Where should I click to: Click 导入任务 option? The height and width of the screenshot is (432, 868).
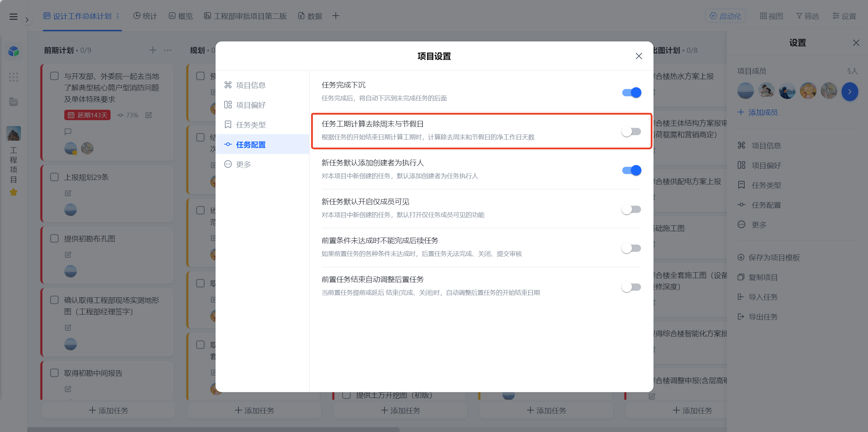click(x=758, y=297)
